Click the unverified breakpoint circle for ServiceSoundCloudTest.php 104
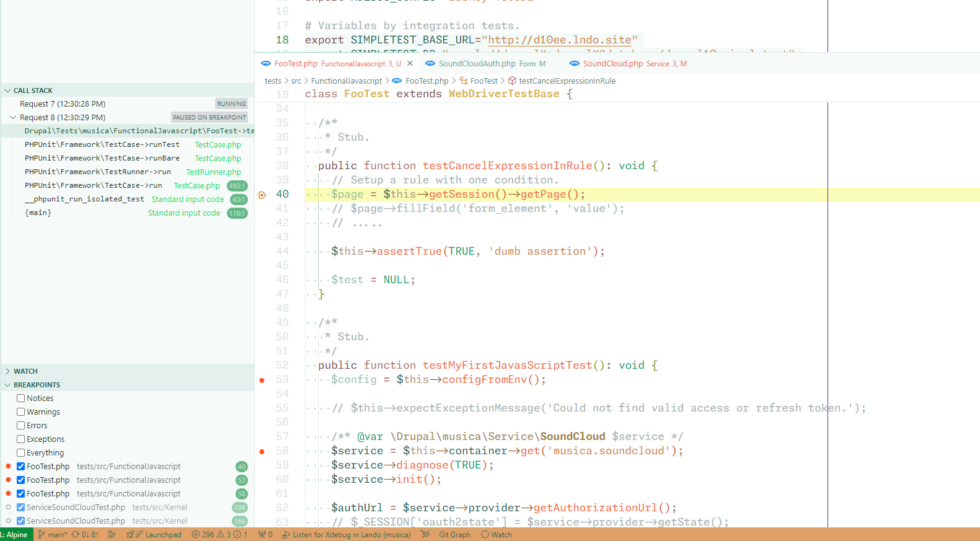Viewport: 980px width, 541px height. click(x=8, y=507)
